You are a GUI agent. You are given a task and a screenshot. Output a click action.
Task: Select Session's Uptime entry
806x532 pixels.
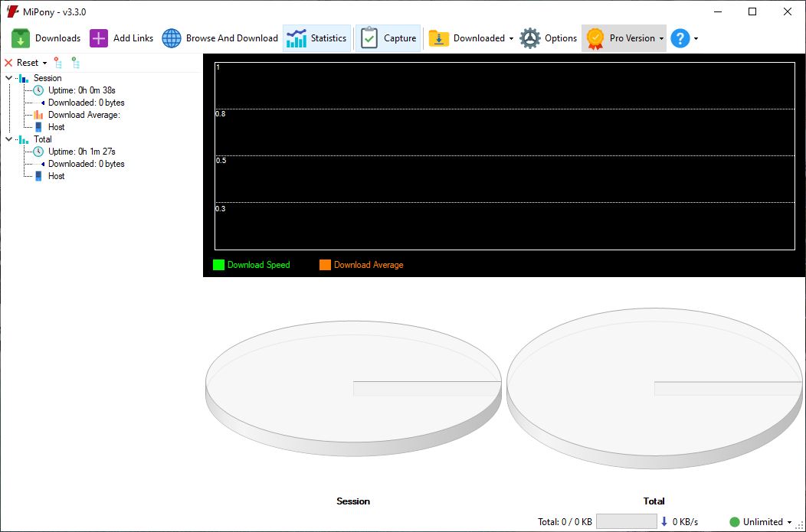click(x=81, y=90)
